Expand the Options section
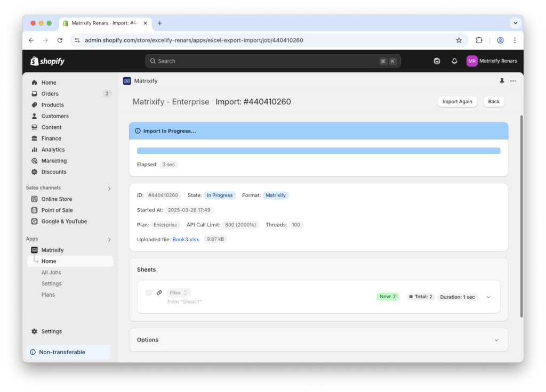Image resolution: width=546 pixels, height=392 pixels. click(496, 339)
